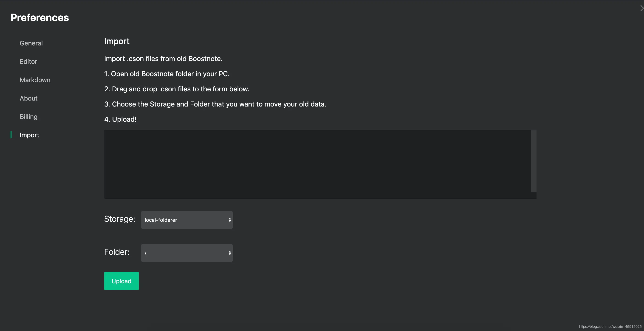Open the blog.csdn.net watermark link
The height and width of the screenshot is (331, 644).
click(x=610, y=326)
